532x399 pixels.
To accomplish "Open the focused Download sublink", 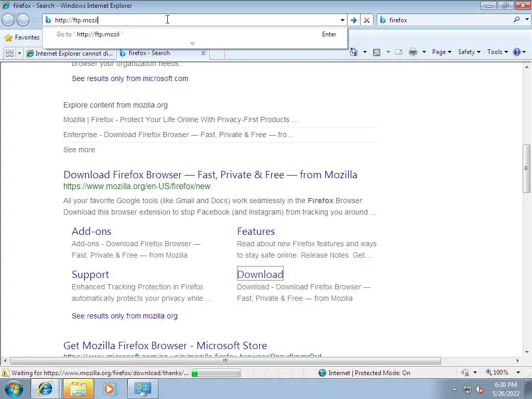I will (260, 274).
